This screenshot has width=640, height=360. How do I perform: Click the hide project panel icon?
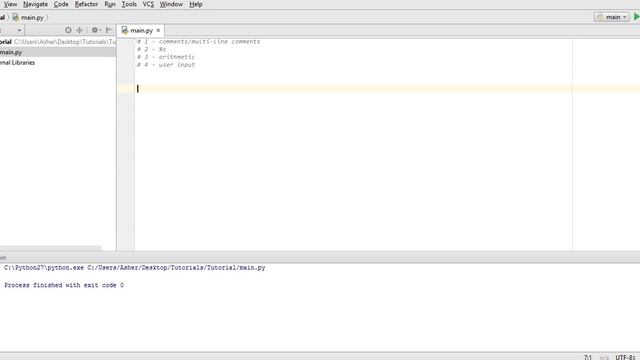pyautogui.click(x=109, y=30)
